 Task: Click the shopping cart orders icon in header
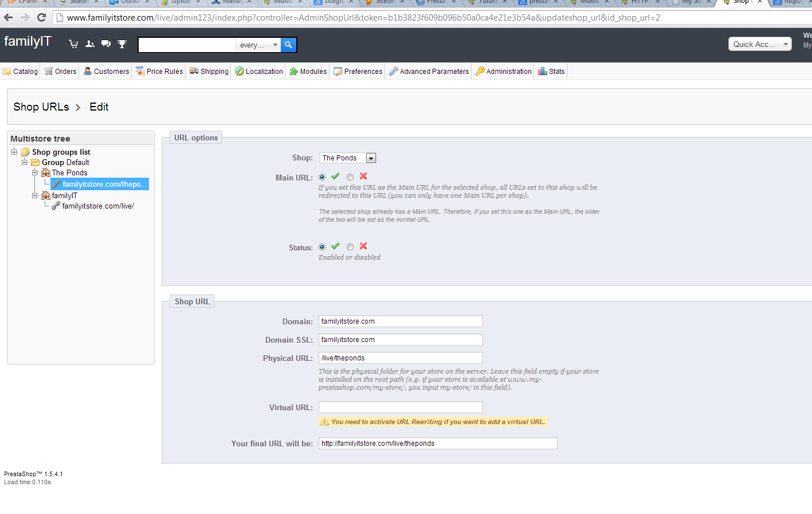pyautogui.click(x=73, y=44)
